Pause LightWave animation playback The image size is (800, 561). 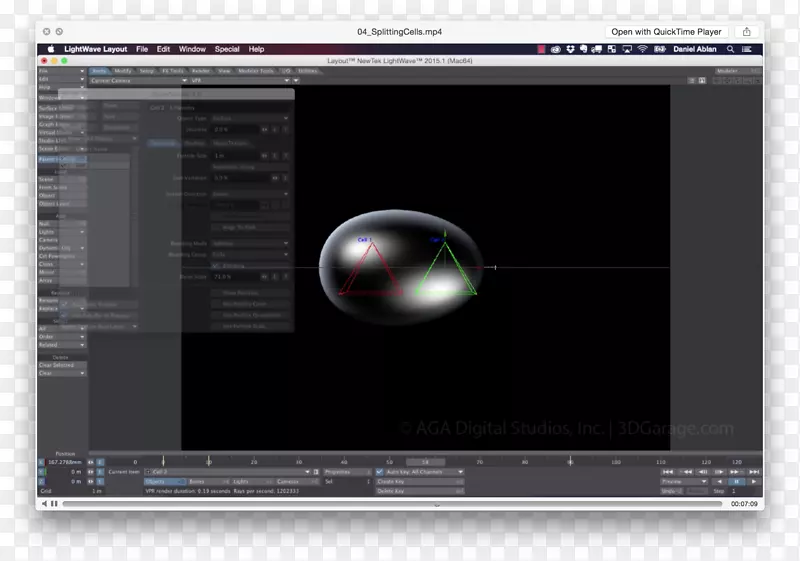pyautogui.click(x=736, y=481)
